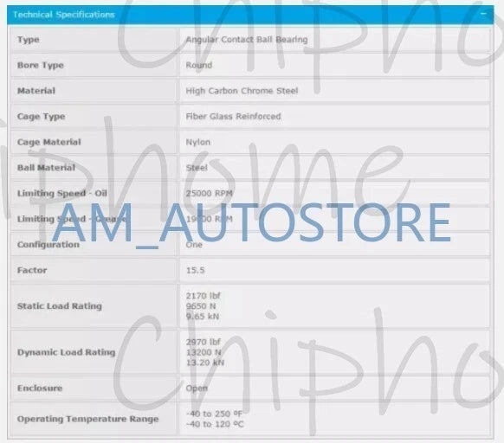Image resolution: width=504 pixels, height=443 pixels.
Task: Select the 'Material' row label
Action: 36,91
